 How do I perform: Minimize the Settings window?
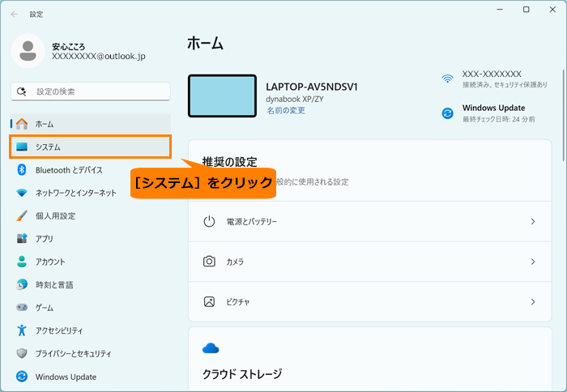(x=500, y=10)
